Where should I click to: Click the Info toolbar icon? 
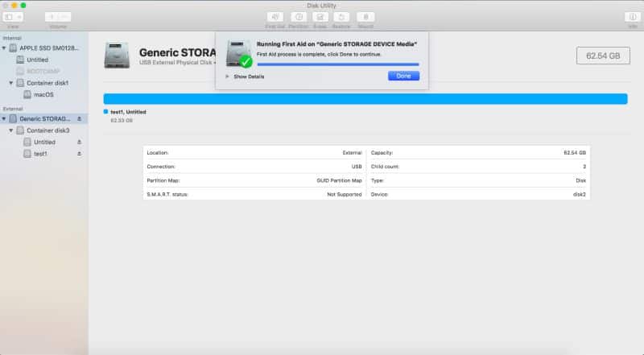(633, 17)
